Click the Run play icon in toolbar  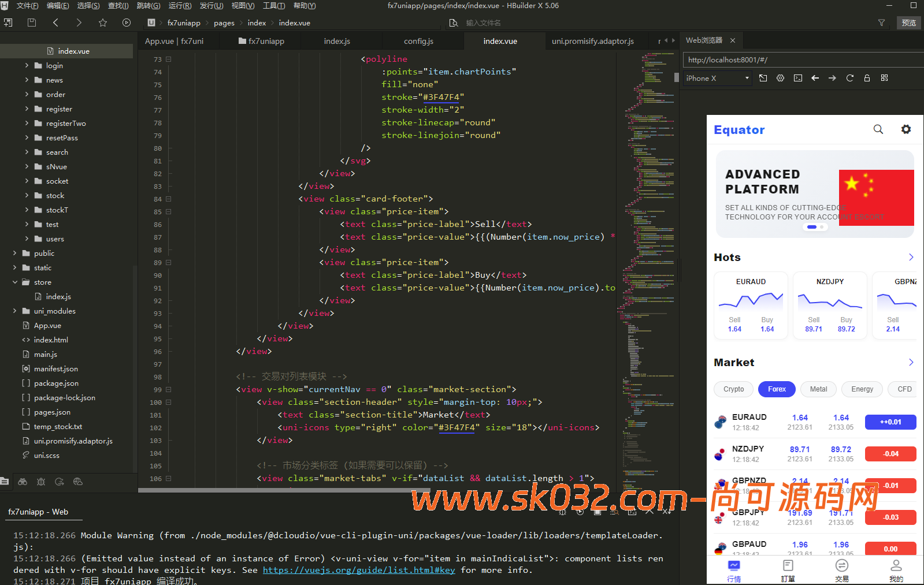[127, 23]
